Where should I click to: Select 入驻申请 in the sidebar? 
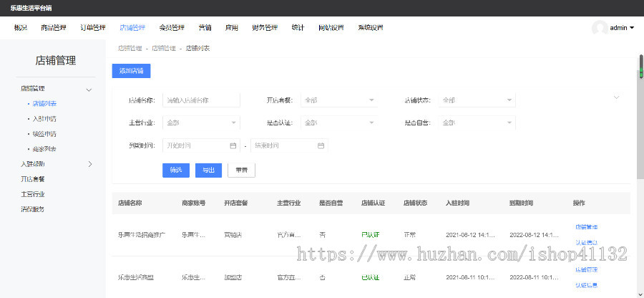coord(44,119)
